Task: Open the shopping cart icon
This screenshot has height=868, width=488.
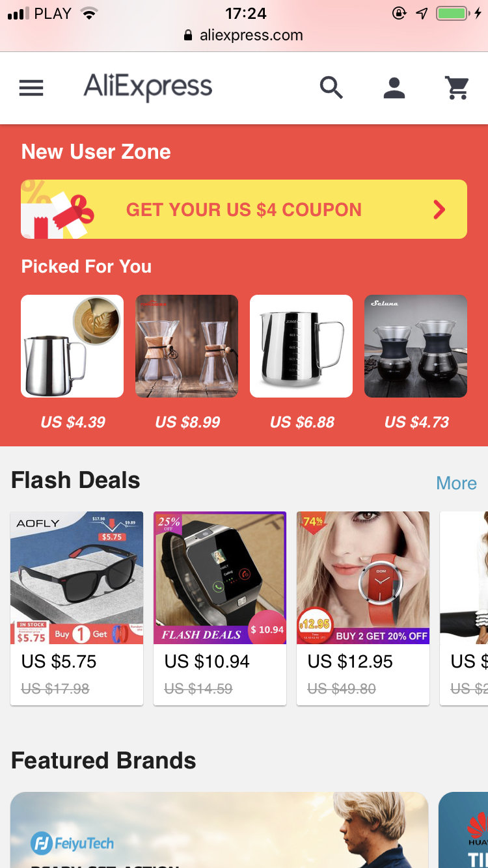Action: [x=457, y=87]
